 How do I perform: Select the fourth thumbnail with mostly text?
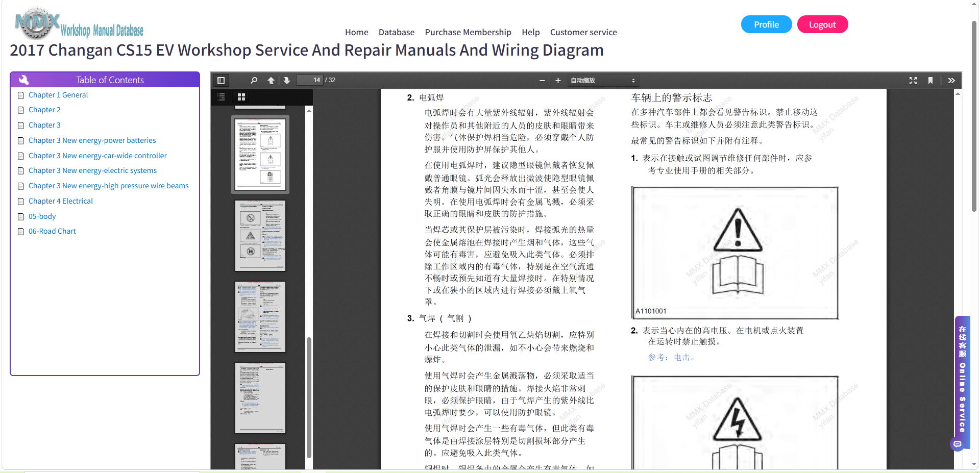pyautogui.click(x=260, y=398)
